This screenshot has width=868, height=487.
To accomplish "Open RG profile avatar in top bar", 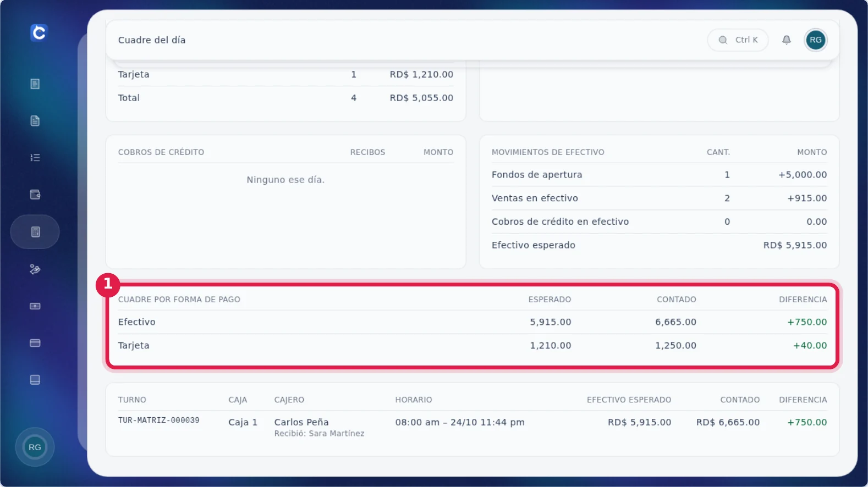I will pyautogui.click(x=816, y=40).
